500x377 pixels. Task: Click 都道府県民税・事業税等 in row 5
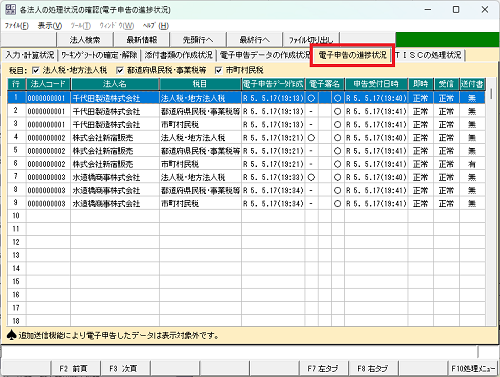click(x=200, y=151)
